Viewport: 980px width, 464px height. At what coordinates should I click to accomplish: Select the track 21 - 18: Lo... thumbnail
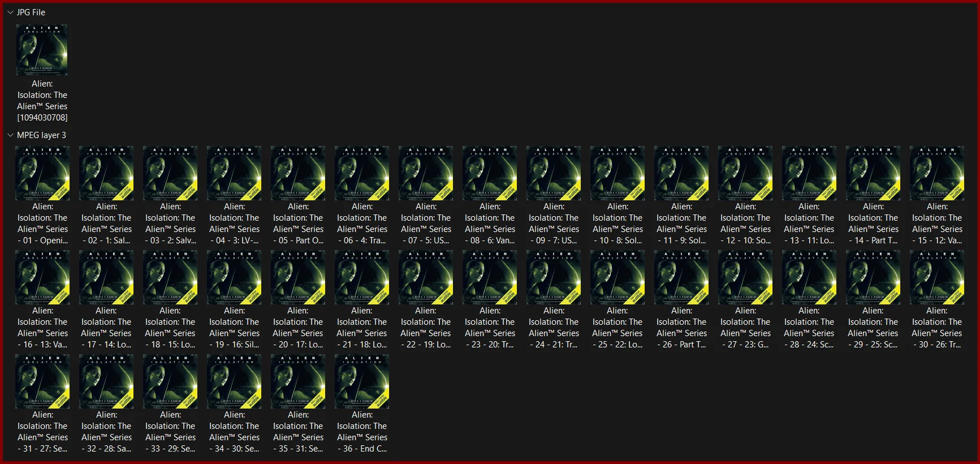(362, 277)
